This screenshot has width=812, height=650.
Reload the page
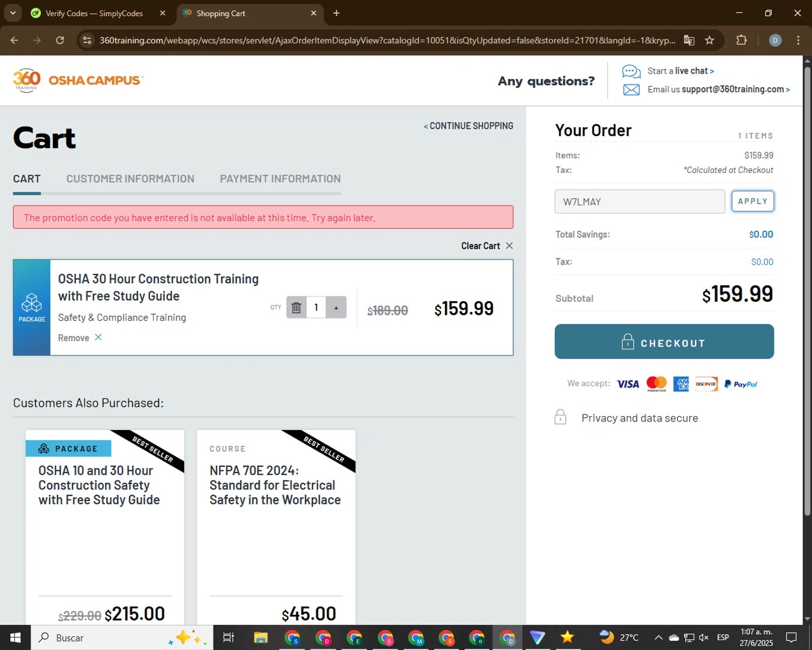point(60,41)
